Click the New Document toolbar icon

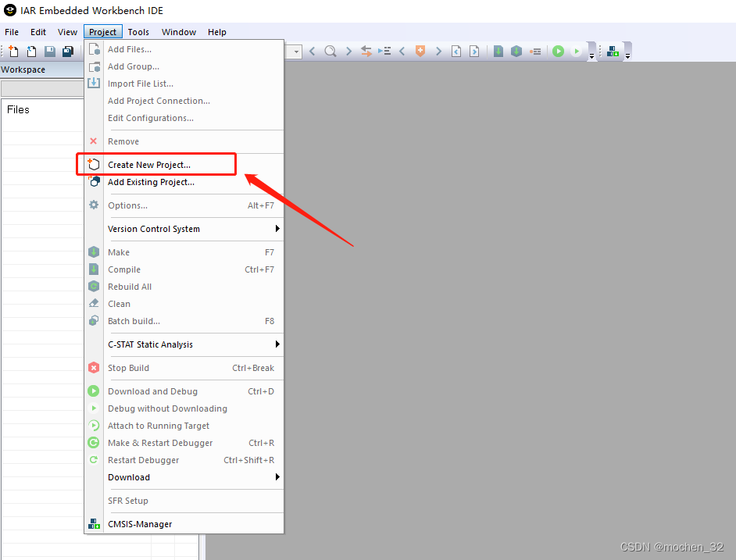(x=13, y=52)
